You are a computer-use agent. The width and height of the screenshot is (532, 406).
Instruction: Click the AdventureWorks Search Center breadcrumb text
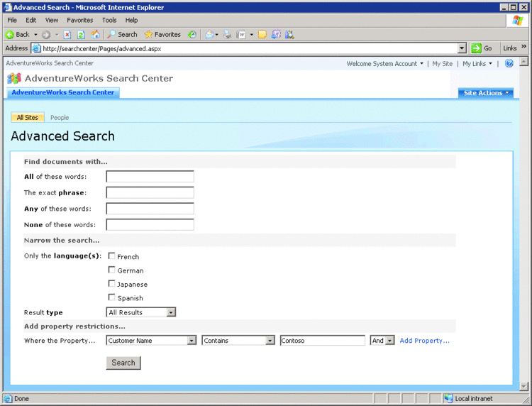pos(50,63)
